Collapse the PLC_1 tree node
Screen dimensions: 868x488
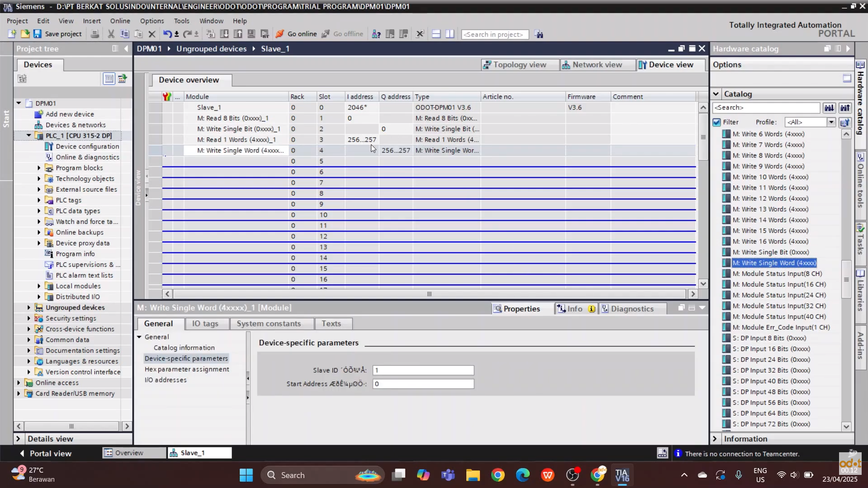click(x=29, y=135)
